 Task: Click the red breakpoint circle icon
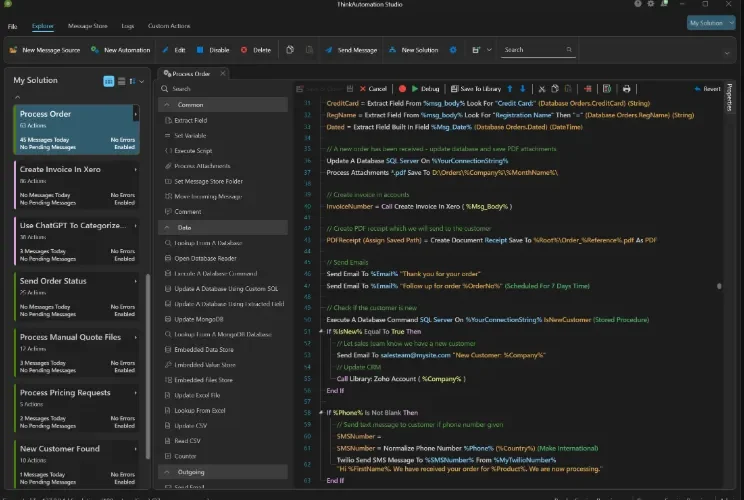pos(402,89)
